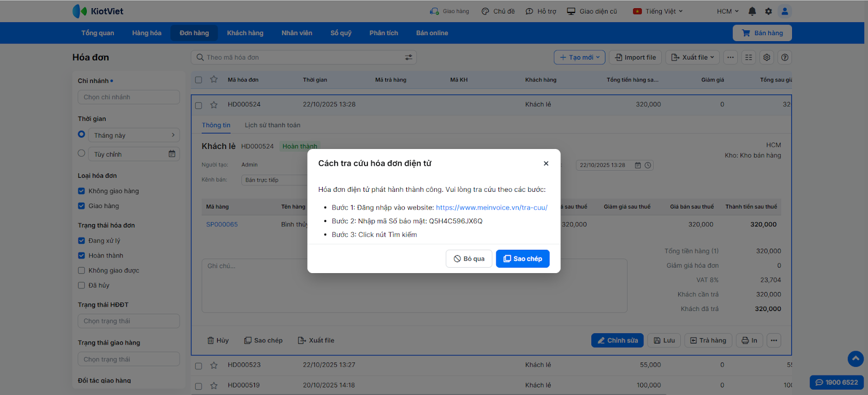The height and width of the screenshot is (395, 868).
Task: Check Đã hủy status
Action: 81,286
